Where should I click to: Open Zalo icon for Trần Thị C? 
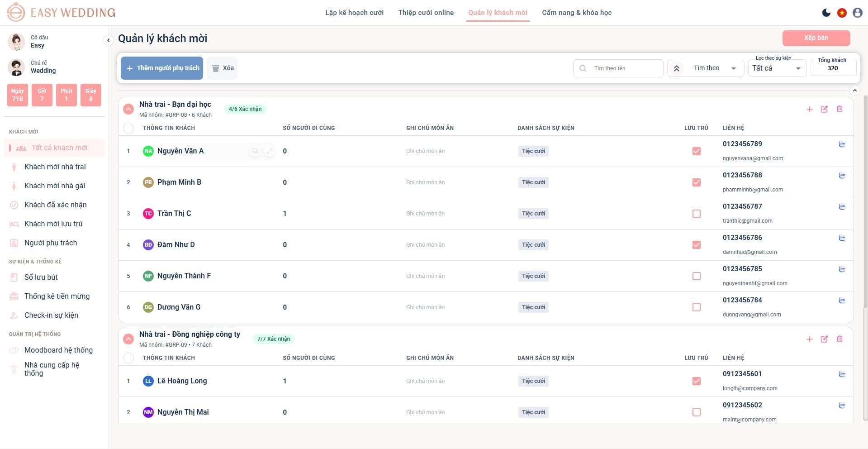[x=842, y=207]
